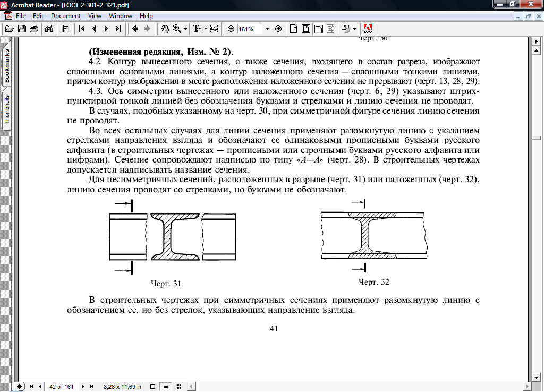Go to previous view with the black left arrow
544x392 pixels.
135,29
